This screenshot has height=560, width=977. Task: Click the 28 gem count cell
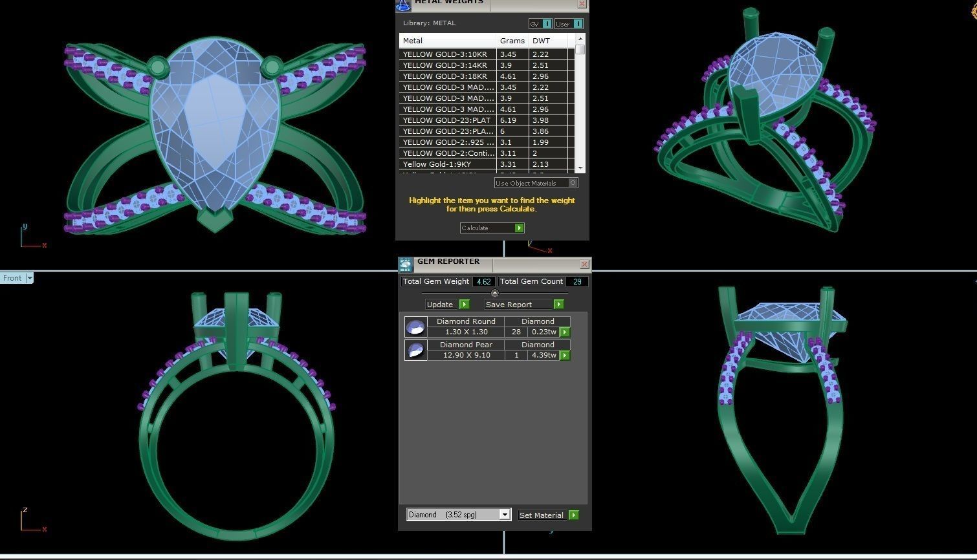click(516, 332)
